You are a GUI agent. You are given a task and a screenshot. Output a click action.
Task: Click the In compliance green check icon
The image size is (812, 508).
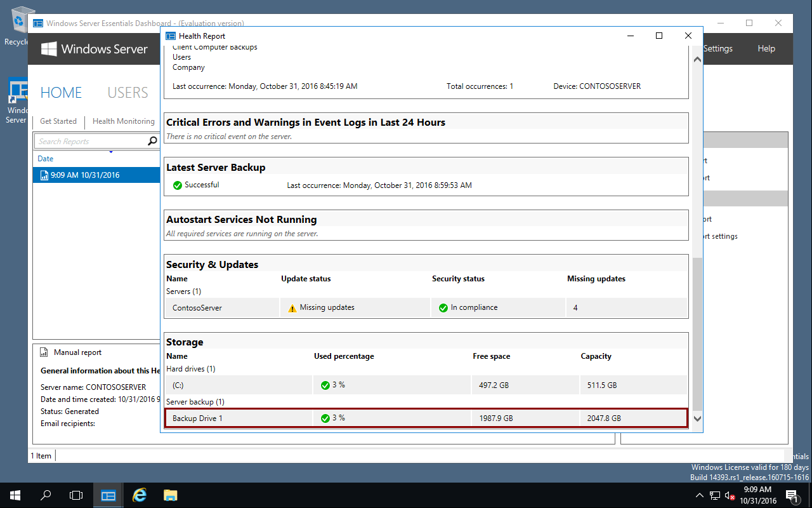click(443, 308)
